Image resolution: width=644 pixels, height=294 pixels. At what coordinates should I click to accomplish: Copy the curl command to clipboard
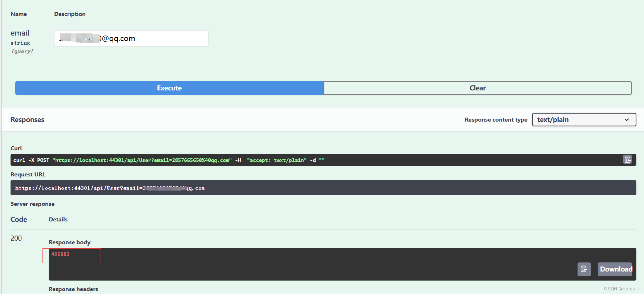(628, 159)
